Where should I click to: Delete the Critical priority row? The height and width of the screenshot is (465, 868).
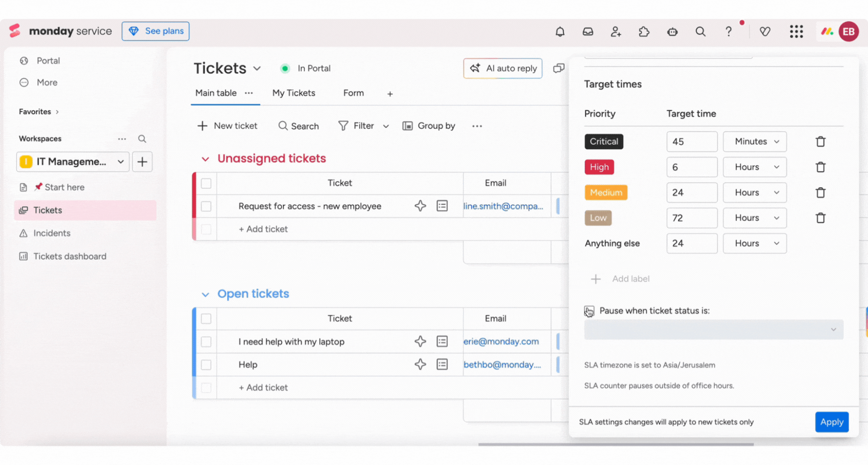[820, 141]
